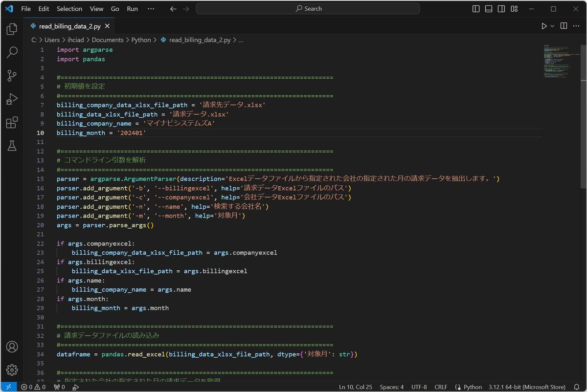Open the Extensions view
The width and height of the screenshot is (587, 392).
coord(12,123)
